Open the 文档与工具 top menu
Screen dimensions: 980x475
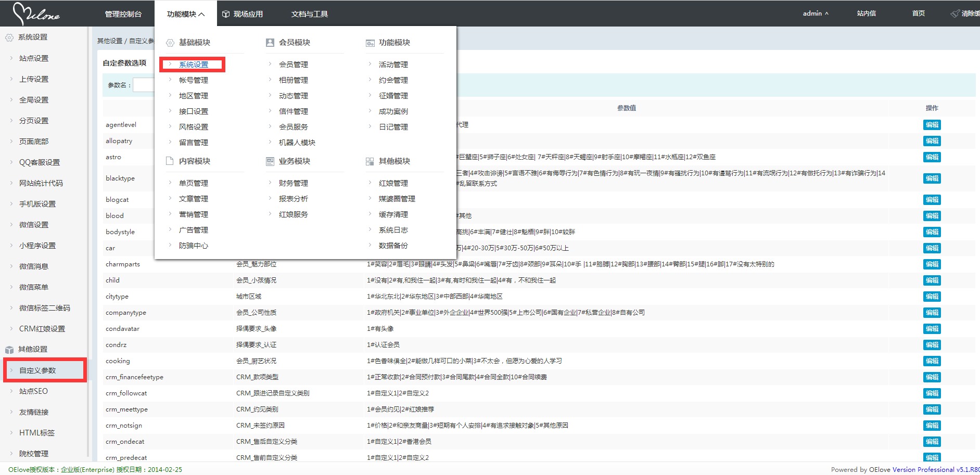click(x=310, y=14)
